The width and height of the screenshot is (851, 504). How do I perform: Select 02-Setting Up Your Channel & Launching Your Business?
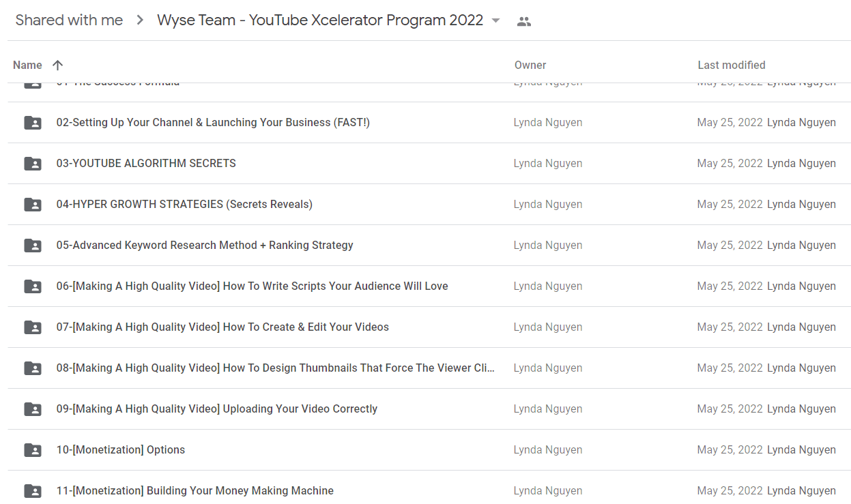click(213, 123)
